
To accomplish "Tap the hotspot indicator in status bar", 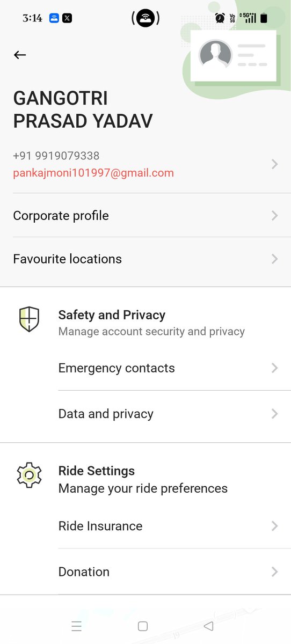I will coord(146,19).
